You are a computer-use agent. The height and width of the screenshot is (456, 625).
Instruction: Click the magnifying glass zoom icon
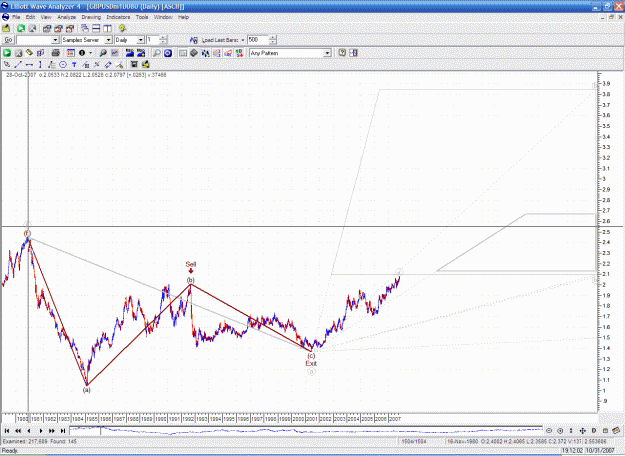157,53
